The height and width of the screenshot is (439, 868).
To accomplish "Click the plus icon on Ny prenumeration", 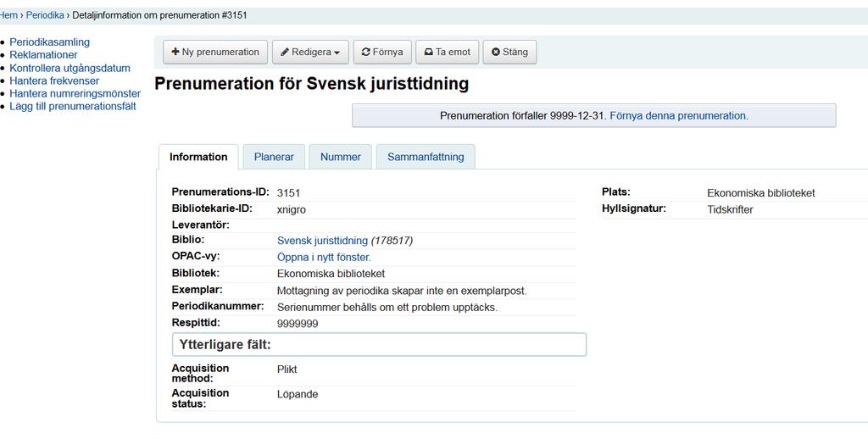I will pos(175,52).
